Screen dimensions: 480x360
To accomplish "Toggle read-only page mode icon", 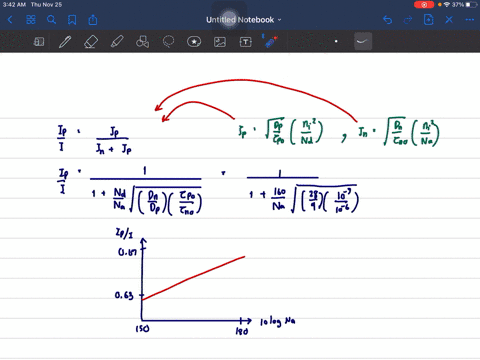I will tap(39, 42).
